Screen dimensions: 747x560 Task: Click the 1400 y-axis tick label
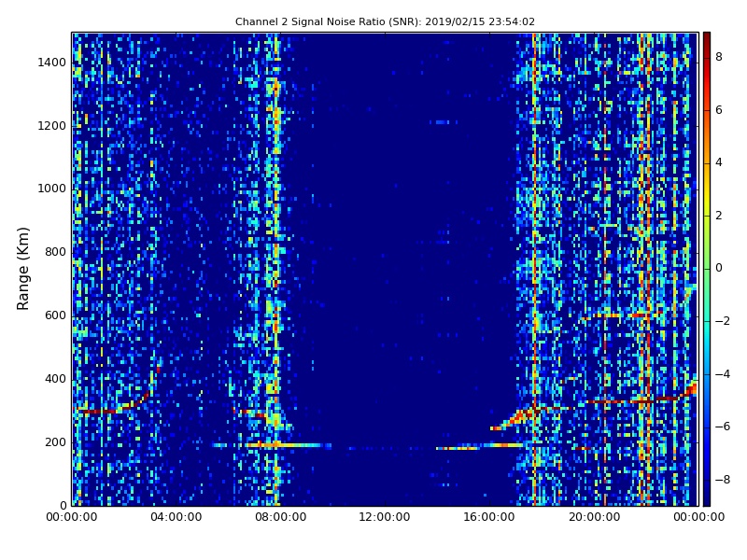click(x=52, y=63)
